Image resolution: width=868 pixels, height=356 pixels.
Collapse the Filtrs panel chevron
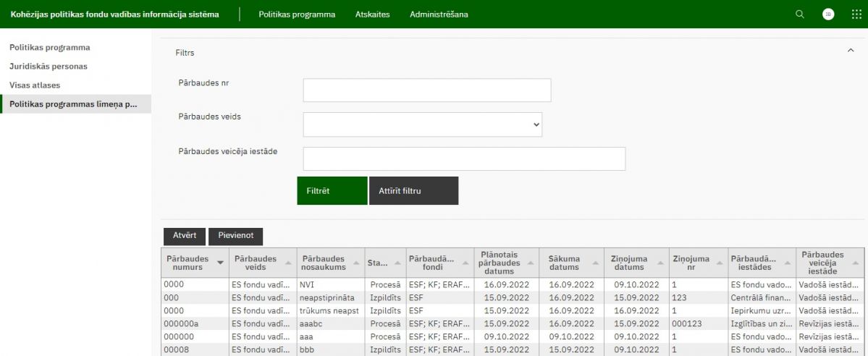pos(851,51)
